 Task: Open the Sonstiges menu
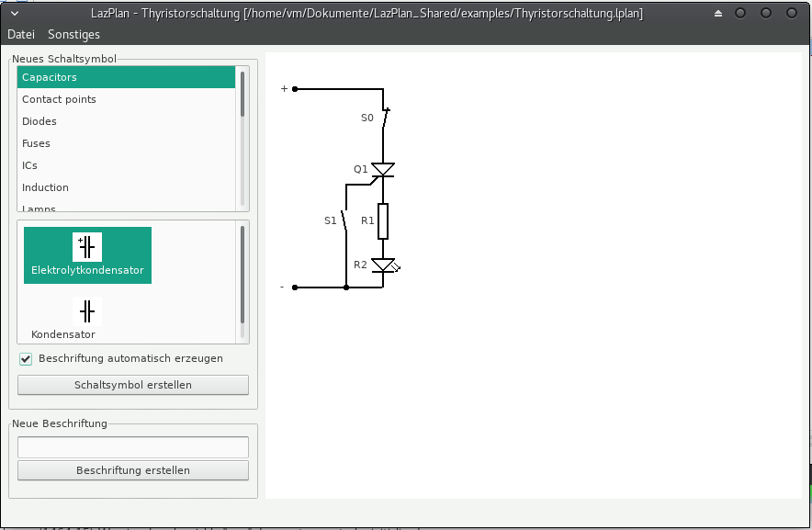(73, 34)
